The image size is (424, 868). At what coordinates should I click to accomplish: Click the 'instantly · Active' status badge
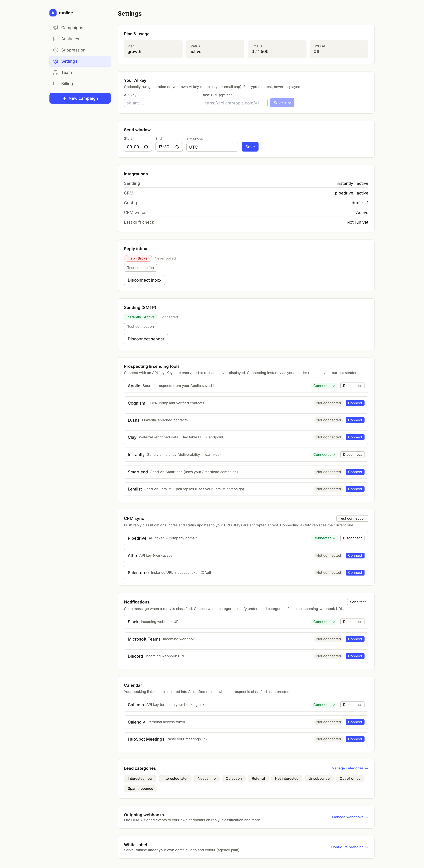click(140, 317)
